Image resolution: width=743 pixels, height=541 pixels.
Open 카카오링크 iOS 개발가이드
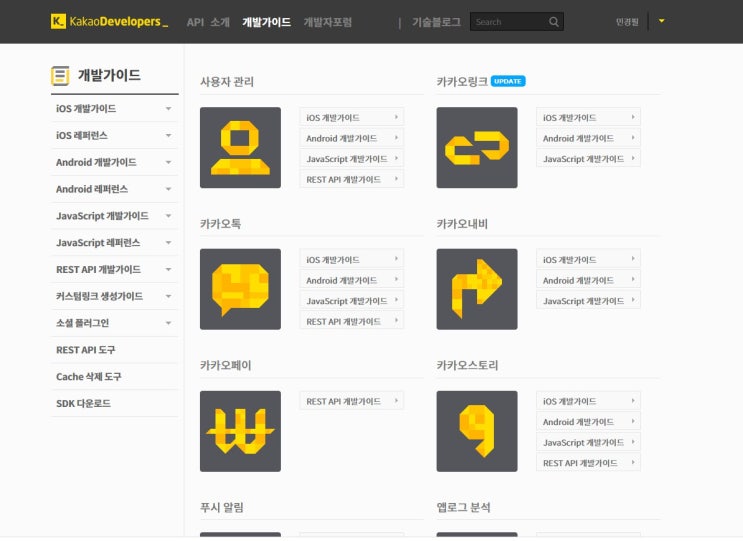point(588,117)
